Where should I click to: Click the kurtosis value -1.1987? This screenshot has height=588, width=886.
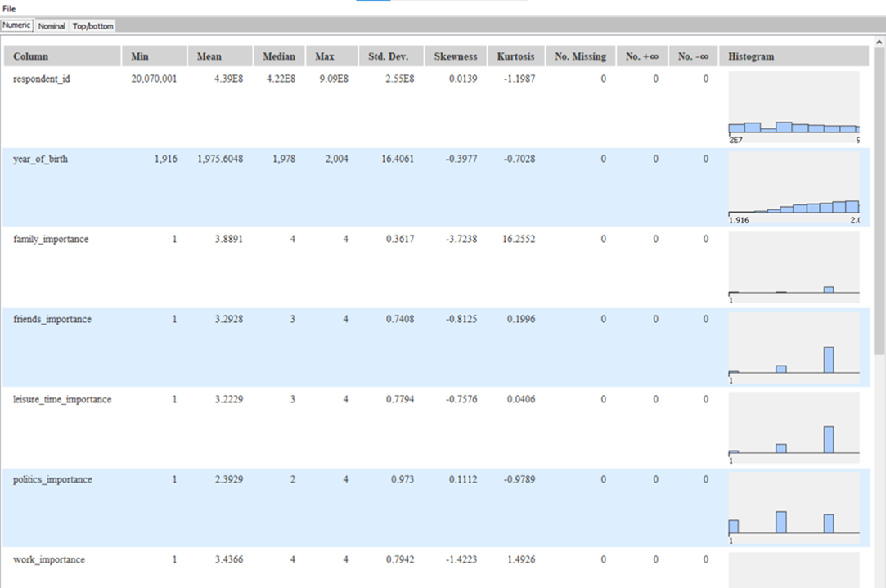coord(519,79)
